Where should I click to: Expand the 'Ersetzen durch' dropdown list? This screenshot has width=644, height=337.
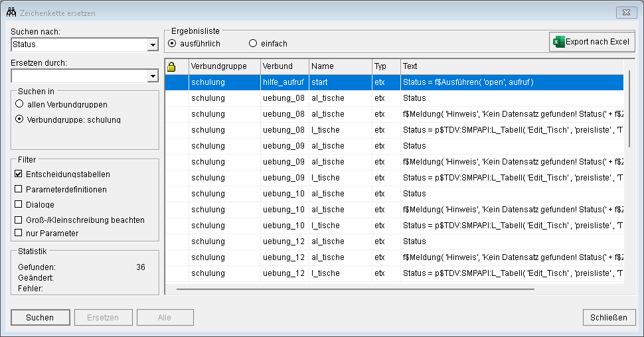[153, 76]
